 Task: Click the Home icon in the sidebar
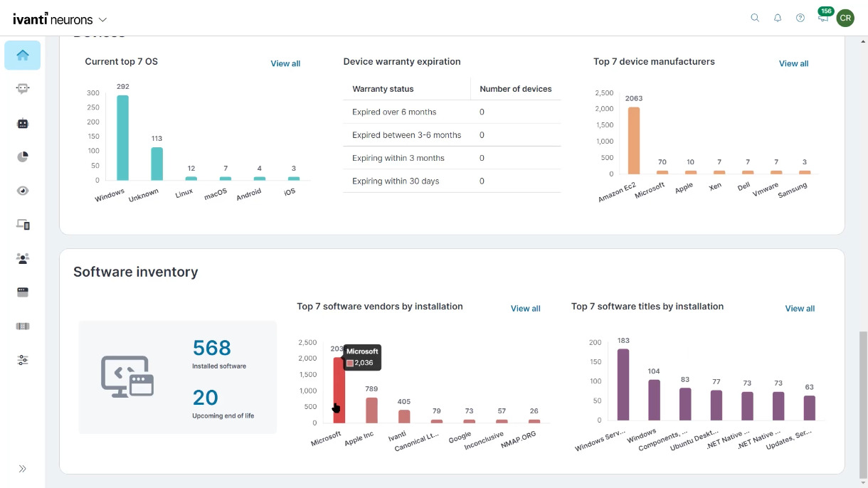tap(23, 55)
